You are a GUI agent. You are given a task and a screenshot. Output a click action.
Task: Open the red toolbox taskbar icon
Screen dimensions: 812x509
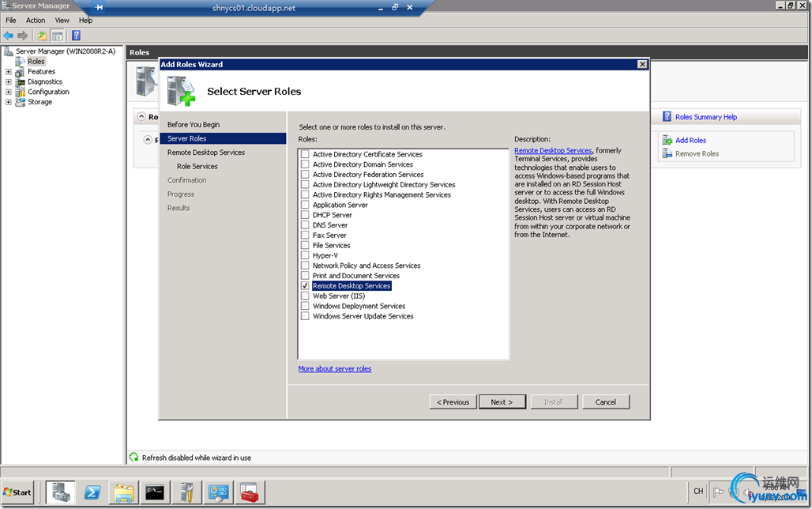coord(250,492)
